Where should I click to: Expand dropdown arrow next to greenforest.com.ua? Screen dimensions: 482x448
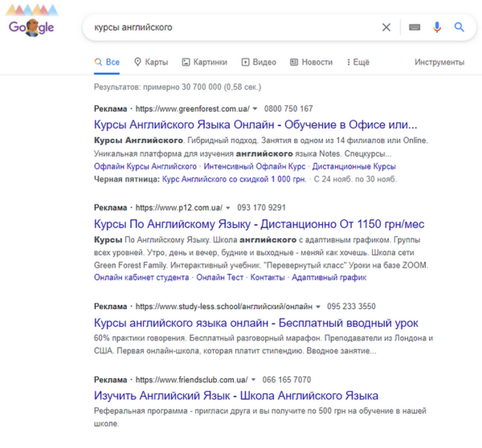255,108
